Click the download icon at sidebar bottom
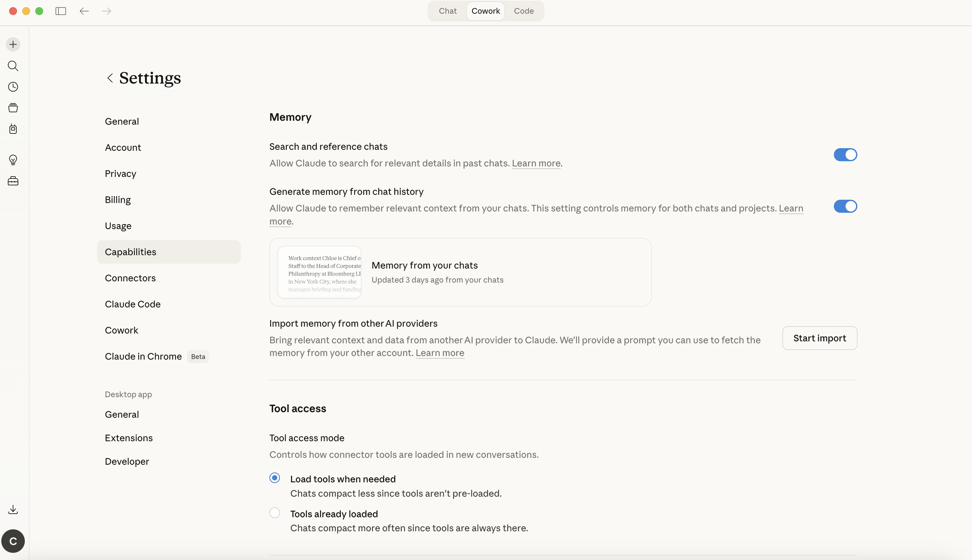 tap(13, 510)
